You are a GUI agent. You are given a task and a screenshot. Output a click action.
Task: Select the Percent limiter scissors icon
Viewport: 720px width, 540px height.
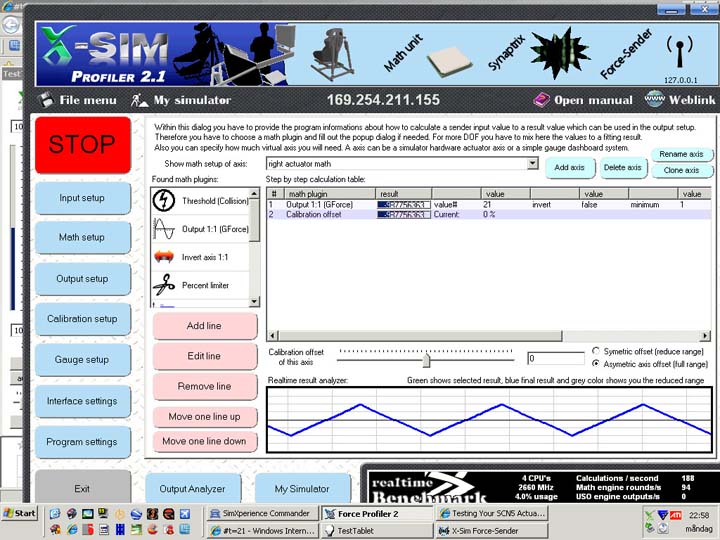(x=164, y=285)
